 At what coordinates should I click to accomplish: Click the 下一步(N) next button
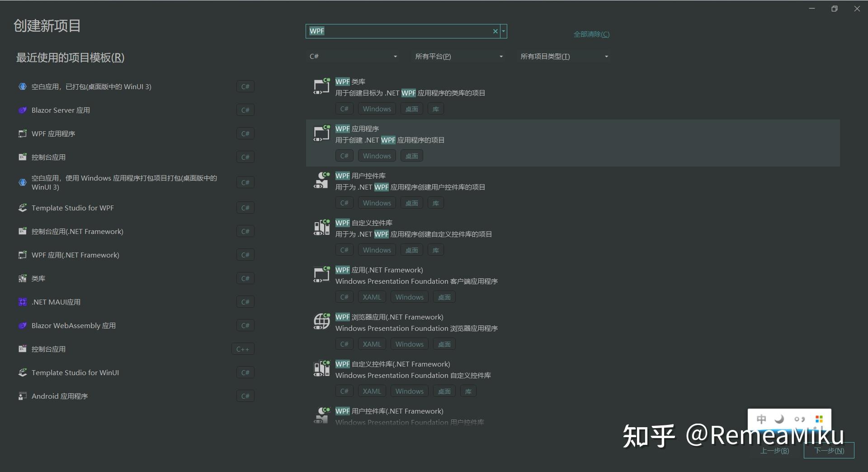pyautogui.click(x=829, y=451)
